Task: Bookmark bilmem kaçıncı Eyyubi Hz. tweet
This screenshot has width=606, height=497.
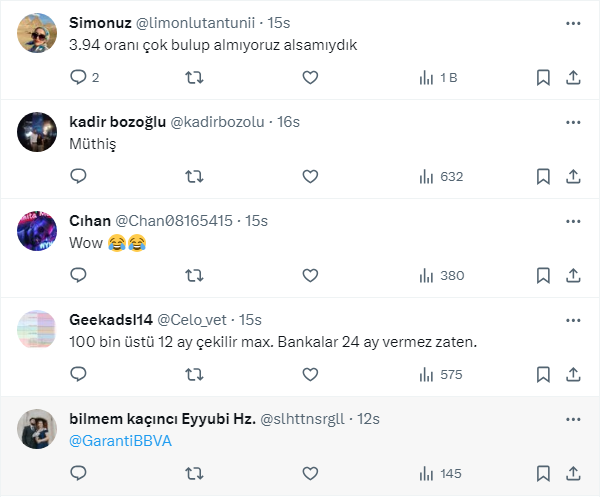Action: click(543, 473)
